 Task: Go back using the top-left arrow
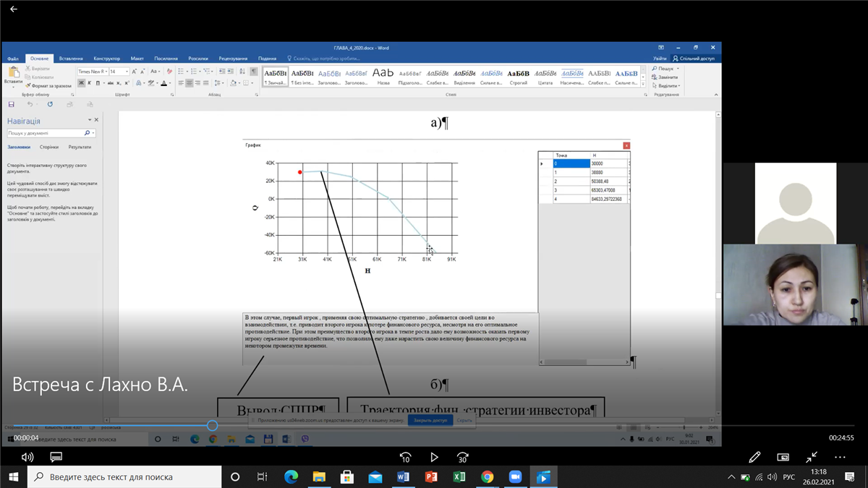pos(14,9)
